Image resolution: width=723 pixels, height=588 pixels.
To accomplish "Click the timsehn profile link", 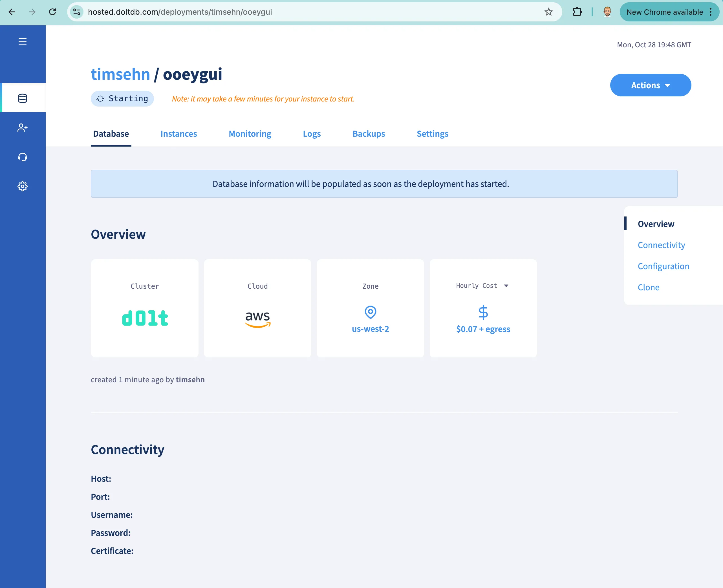I will pyautogui.click(x=120, y=74).
